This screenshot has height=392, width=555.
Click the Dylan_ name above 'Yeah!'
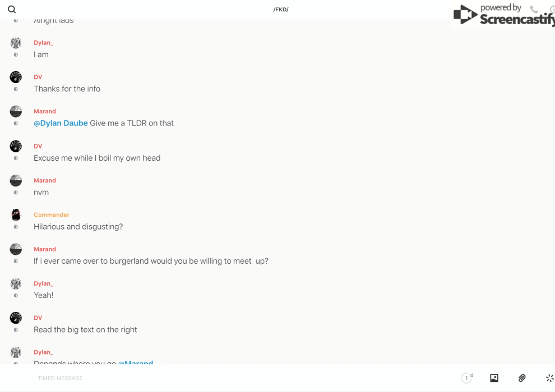[x=43, y=283]
